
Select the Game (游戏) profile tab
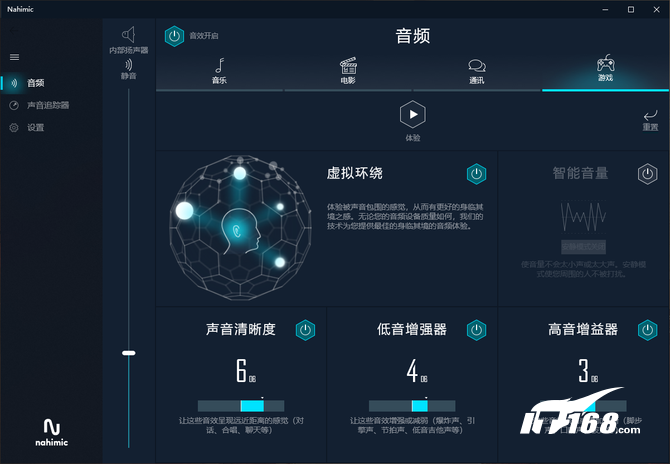tap(606, 71)
